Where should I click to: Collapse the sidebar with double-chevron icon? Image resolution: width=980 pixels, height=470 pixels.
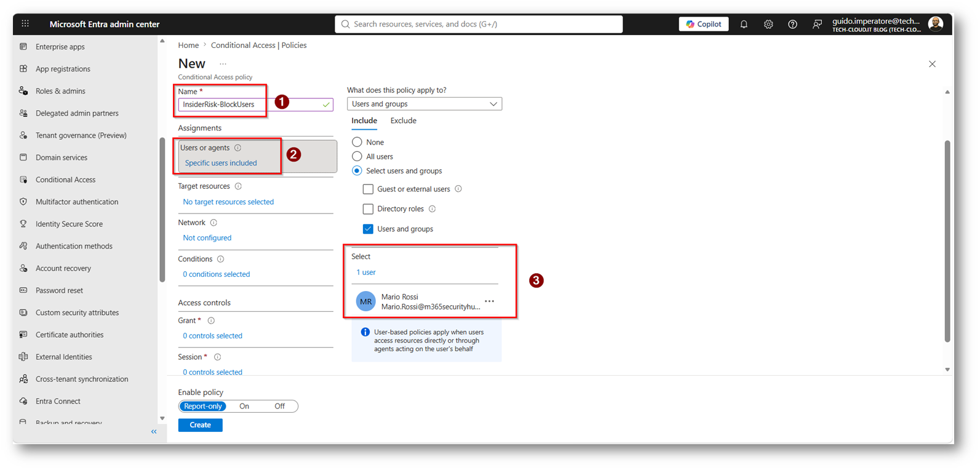tap(154, 432)
